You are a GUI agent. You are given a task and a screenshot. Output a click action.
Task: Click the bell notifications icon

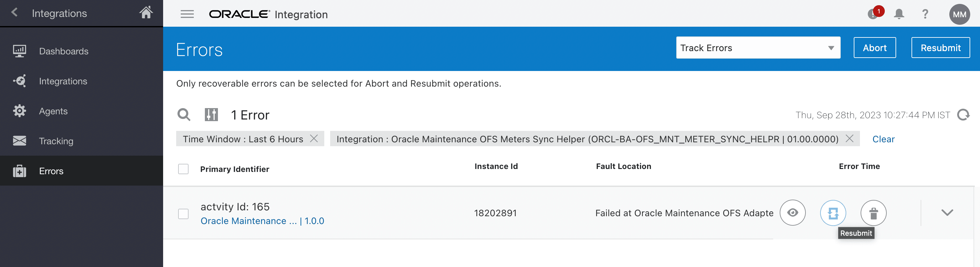tap(899, 14)
